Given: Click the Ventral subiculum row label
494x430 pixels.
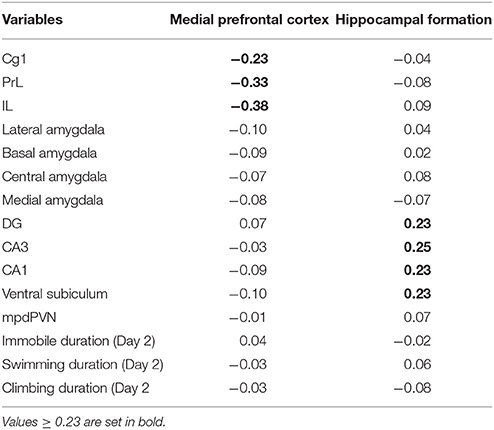Looking at the screenshot, I should 55,294.
